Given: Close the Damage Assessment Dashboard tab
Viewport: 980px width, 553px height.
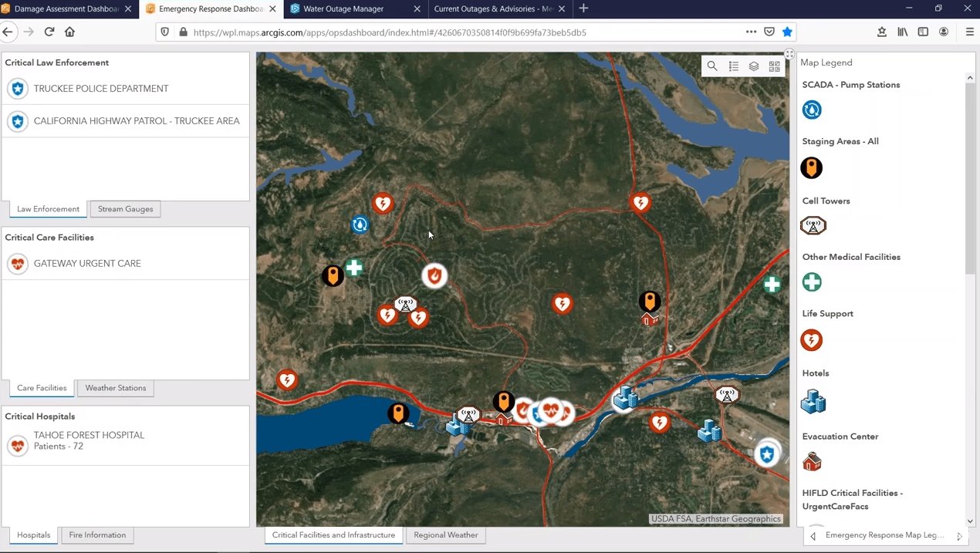Looking at the screenshot, I should pos(128,8).
